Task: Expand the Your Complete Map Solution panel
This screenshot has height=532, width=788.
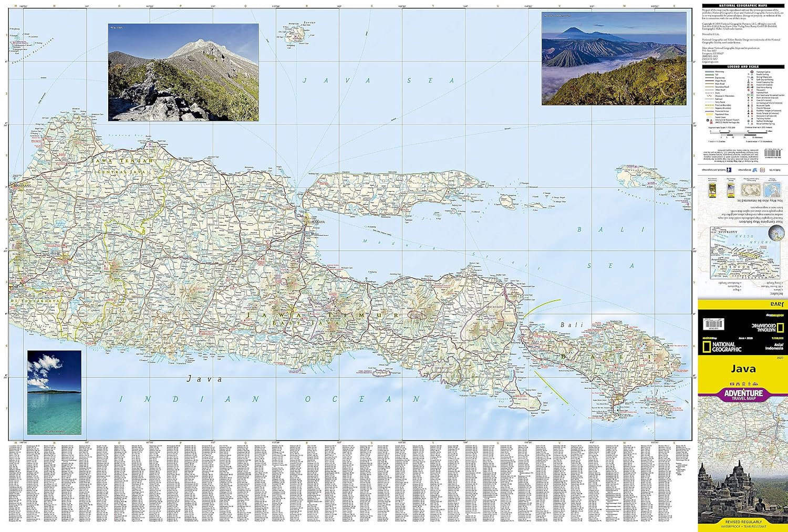Action: click(x=761, y=222)
